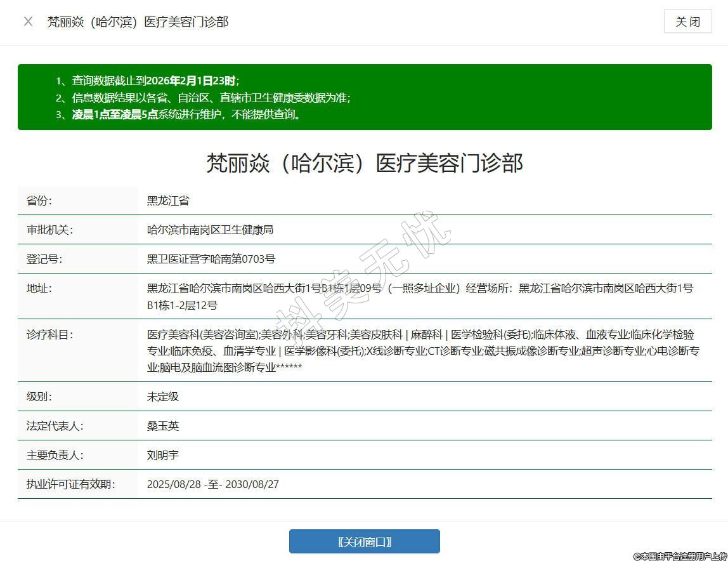The width and height of the screenshot is (728, 561).
Task: Click the 诊疗科目 row label
Action: [49, 334]
